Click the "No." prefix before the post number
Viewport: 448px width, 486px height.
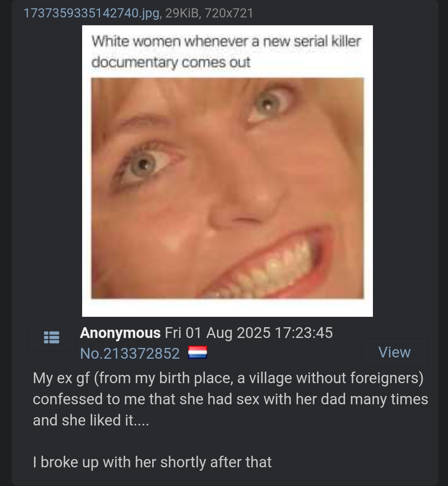91,353
